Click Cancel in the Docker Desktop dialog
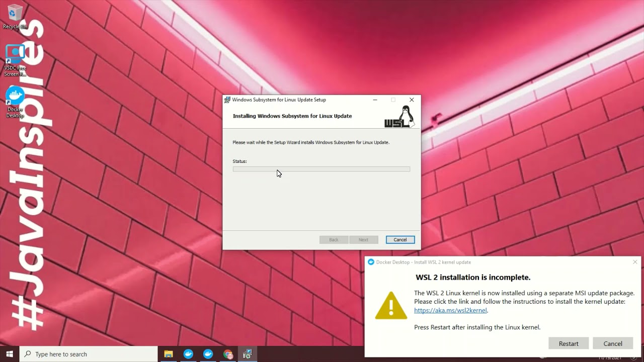The height and width of the screenshot is (362, 644). point(613,343)
